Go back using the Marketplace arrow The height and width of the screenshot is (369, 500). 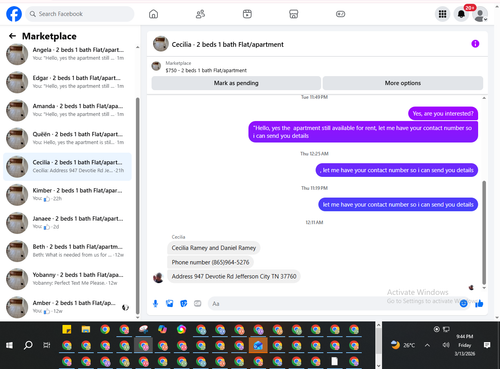click(12, 36)
